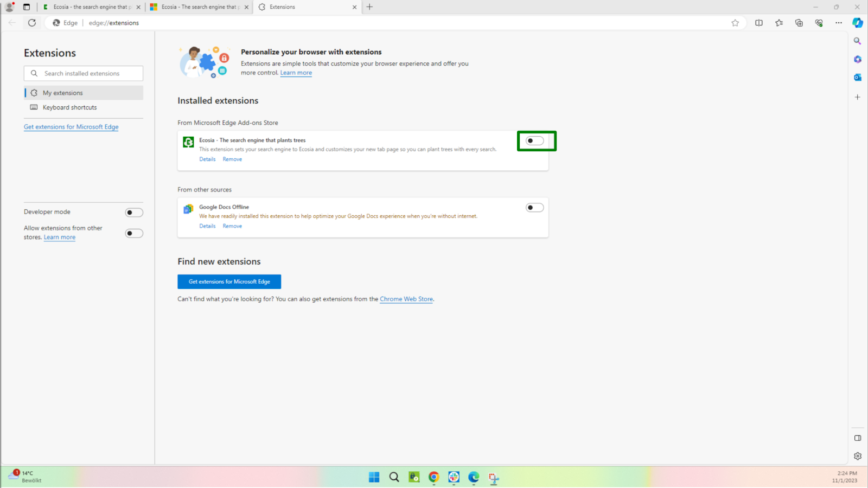Enable the Ecosia extension toggle
The height and width of the screenshot is (488, 868).
click(535, 141)
